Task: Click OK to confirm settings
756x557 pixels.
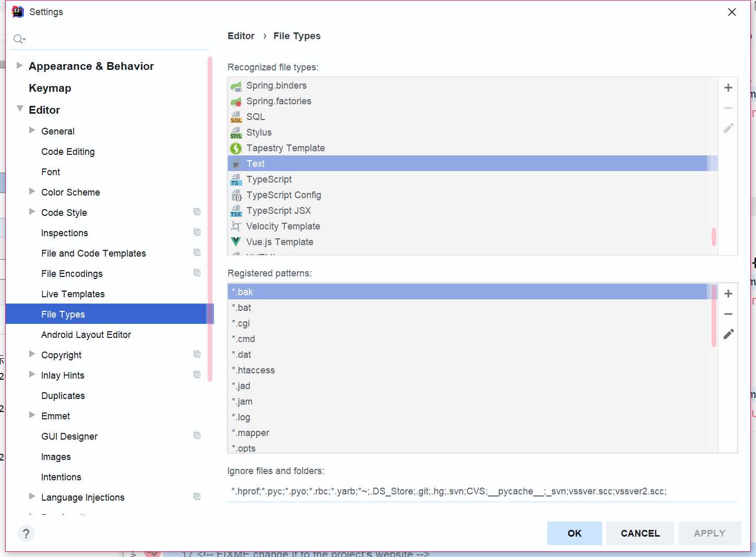Action: pos(574,533)
